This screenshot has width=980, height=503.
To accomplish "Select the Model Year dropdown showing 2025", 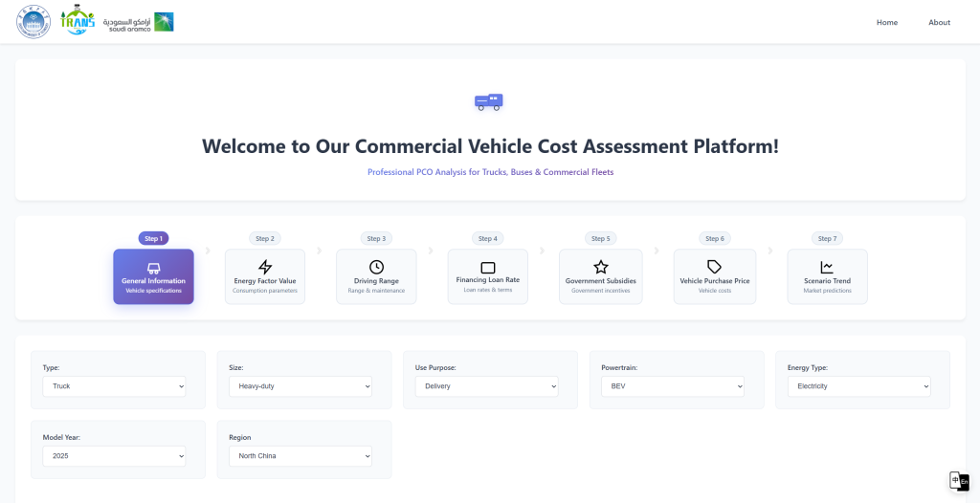I will point(114,456).
